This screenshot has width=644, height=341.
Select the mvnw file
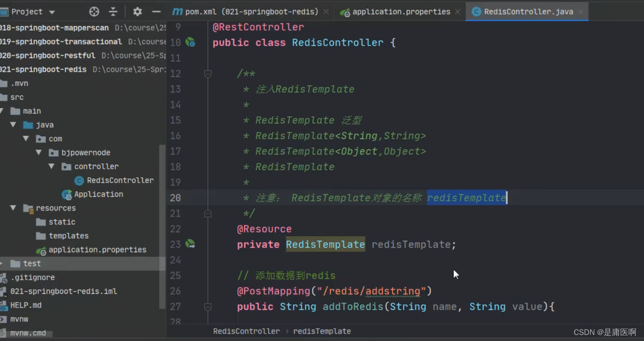click(19, 319)
